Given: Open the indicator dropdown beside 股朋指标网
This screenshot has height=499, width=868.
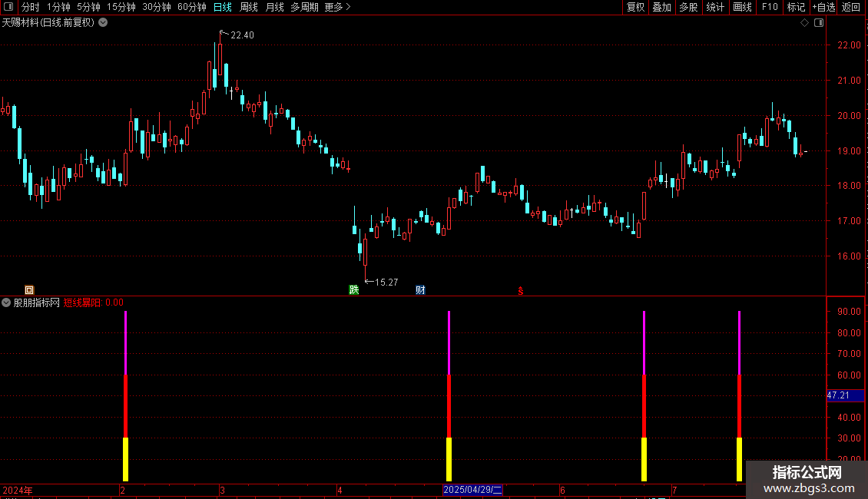Looking at the screenshot, I should (x=6, y=302).
